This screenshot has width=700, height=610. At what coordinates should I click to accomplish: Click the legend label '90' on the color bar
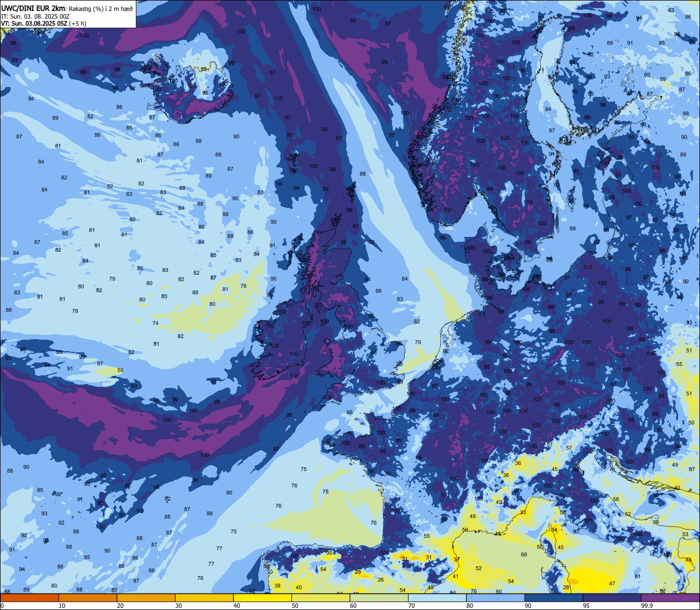(x=528, y=606)
